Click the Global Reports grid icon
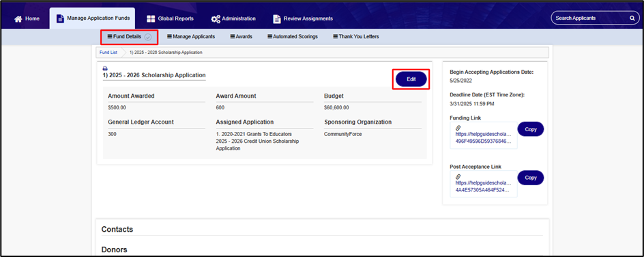This screenshot has width=644, height=257. pos(151,19)
